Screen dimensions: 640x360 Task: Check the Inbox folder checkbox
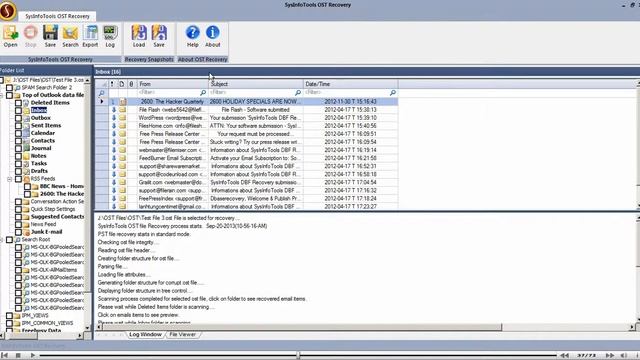coord(18,110)
